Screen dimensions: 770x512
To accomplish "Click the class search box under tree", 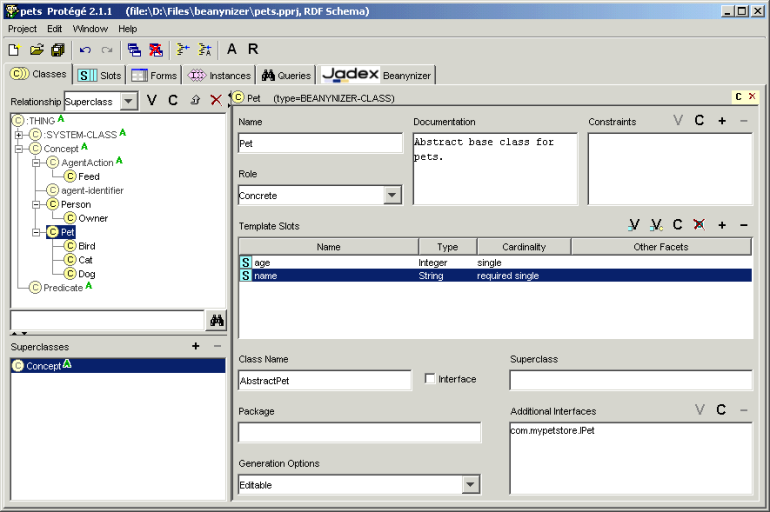I will click(107, 320).
